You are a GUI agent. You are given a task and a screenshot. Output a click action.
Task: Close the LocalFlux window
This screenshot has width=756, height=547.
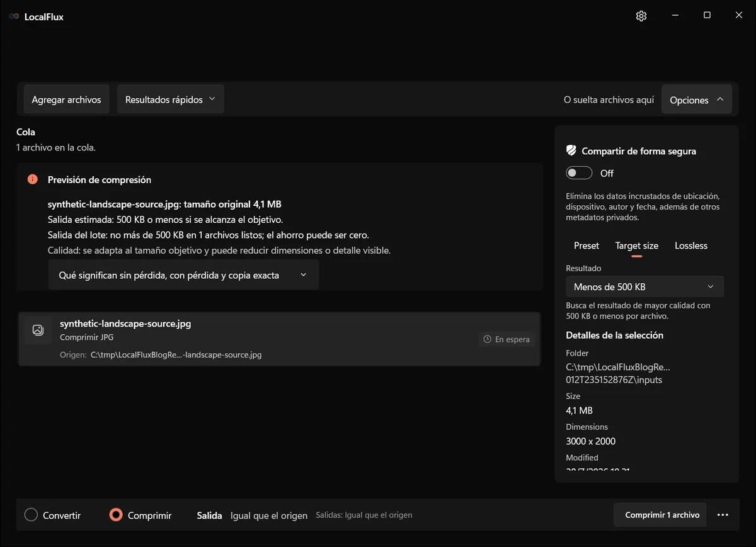[x=739, y=16]
